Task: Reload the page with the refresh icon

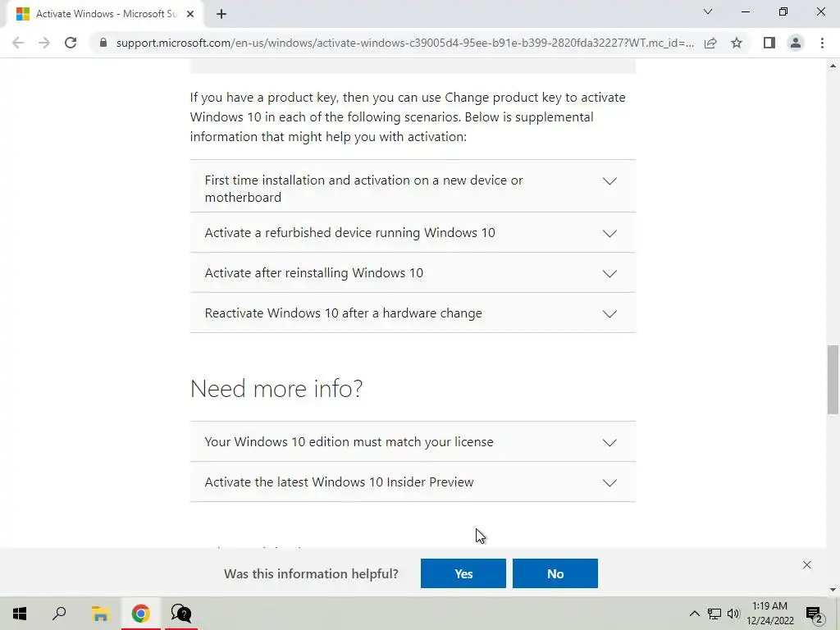Action: click(x=71, y=43)
